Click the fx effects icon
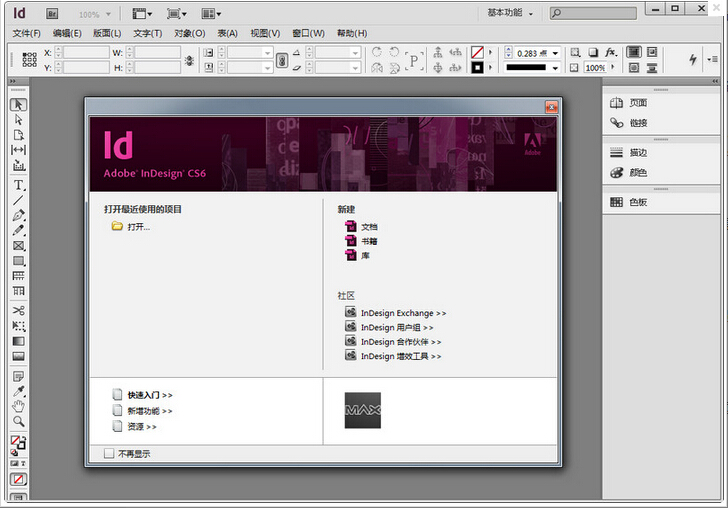Image resolution: width=728 pixels, height=508 pixels. (611, 52)
